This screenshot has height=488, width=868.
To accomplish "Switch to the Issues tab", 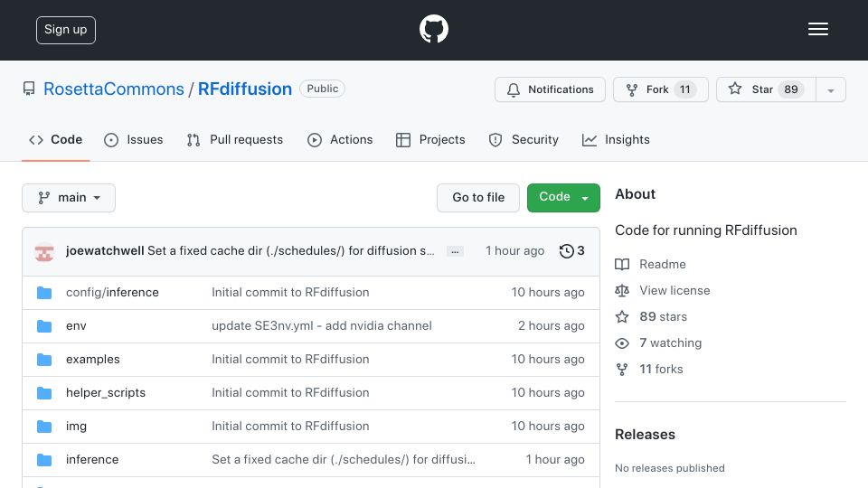I will pos(134,140).
